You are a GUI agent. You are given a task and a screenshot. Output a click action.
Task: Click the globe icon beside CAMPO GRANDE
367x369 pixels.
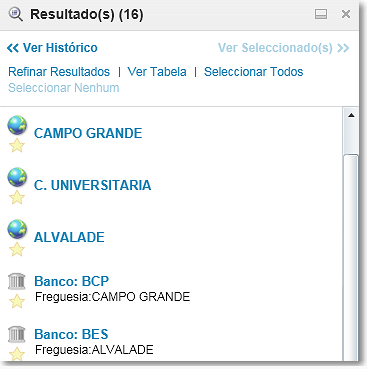pyautogui.click(x=17, y=125)
